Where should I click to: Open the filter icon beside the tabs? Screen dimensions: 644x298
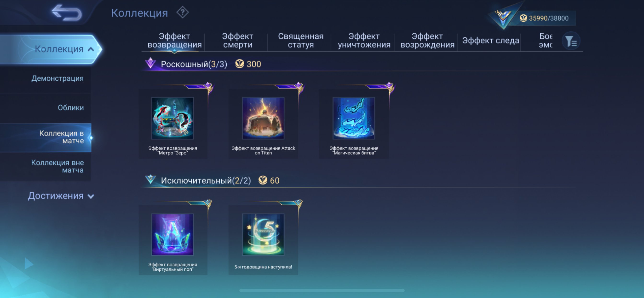tap(571, 41)
